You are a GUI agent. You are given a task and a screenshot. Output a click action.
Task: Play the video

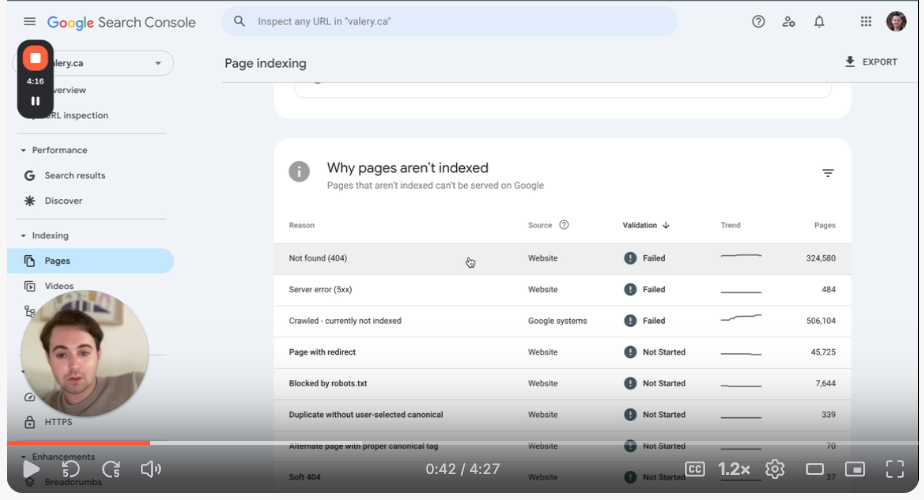click(31, 469)
